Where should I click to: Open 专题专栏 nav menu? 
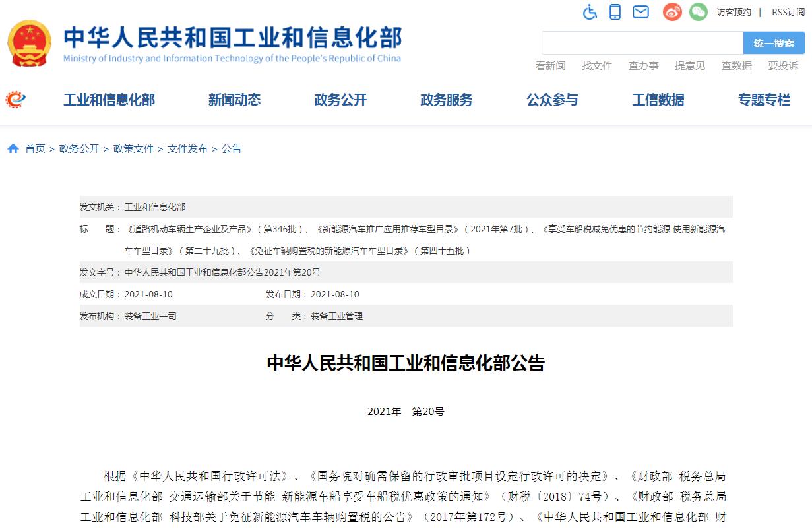click(764, 100)
